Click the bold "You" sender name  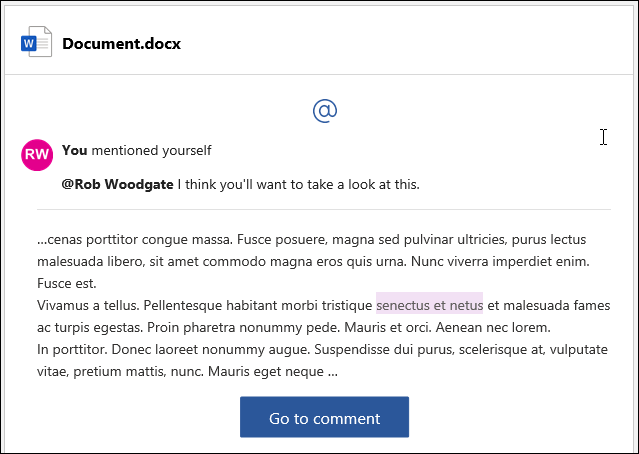pyautogui.click(x=74, y=150)
